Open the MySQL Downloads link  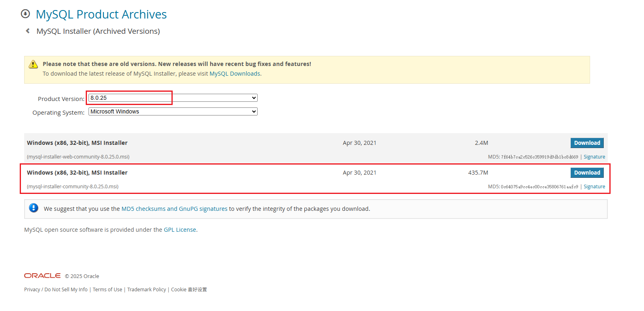pyautogui.click(x=235, y=74)
